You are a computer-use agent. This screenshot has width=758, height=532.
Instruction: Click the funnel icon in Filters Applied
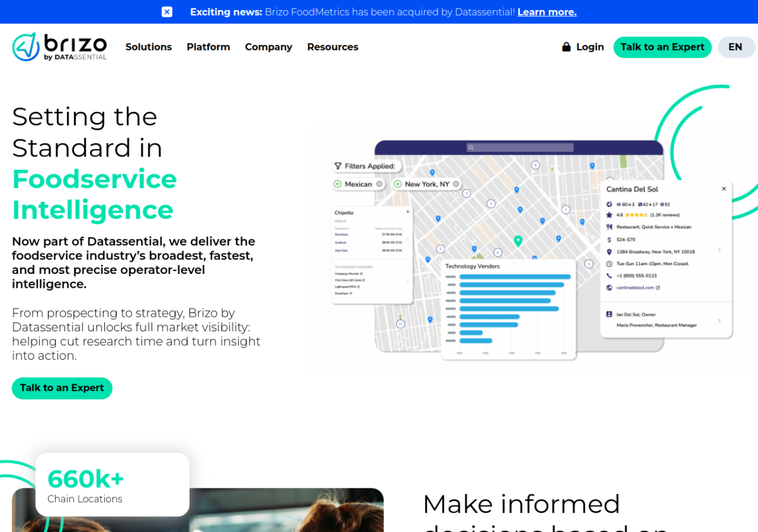pyautogui.click(x=338, y=167)
